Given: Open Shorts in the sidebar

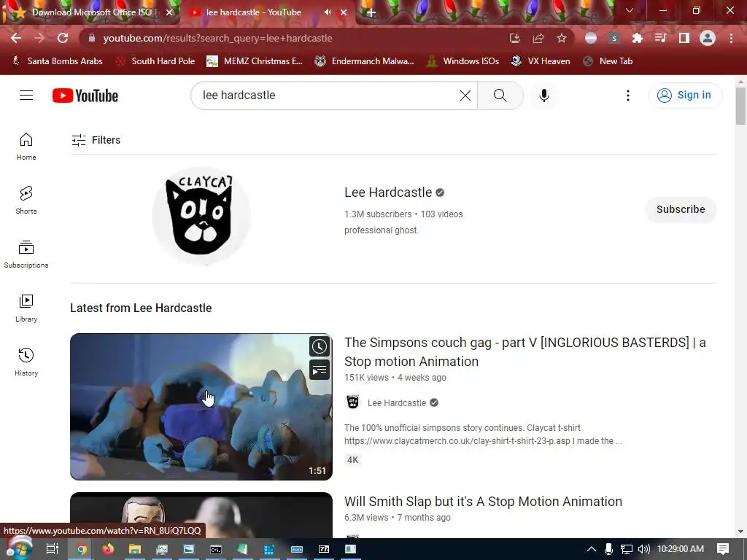Looking at the screenshot, I should click(26, 200).
